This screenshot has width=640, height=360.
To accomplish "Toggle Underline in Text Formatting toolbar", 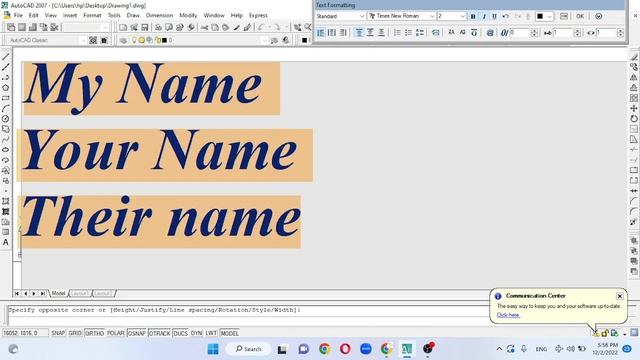I will click(494, 16).
